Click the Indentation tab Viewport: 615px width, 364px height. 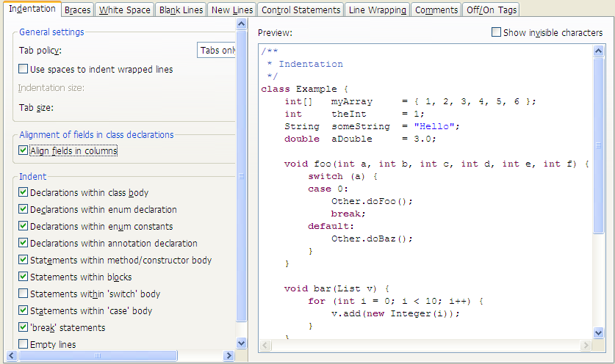pyautogui.click(x=32, y=9)
